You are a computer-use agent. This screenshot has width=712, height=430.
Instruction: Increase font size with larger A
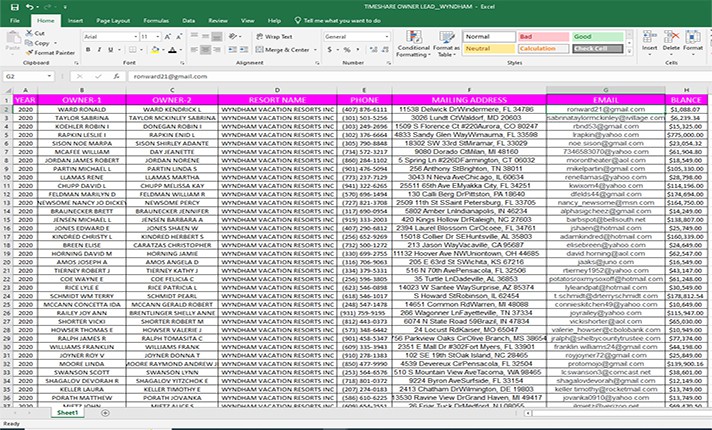[168, 36]
